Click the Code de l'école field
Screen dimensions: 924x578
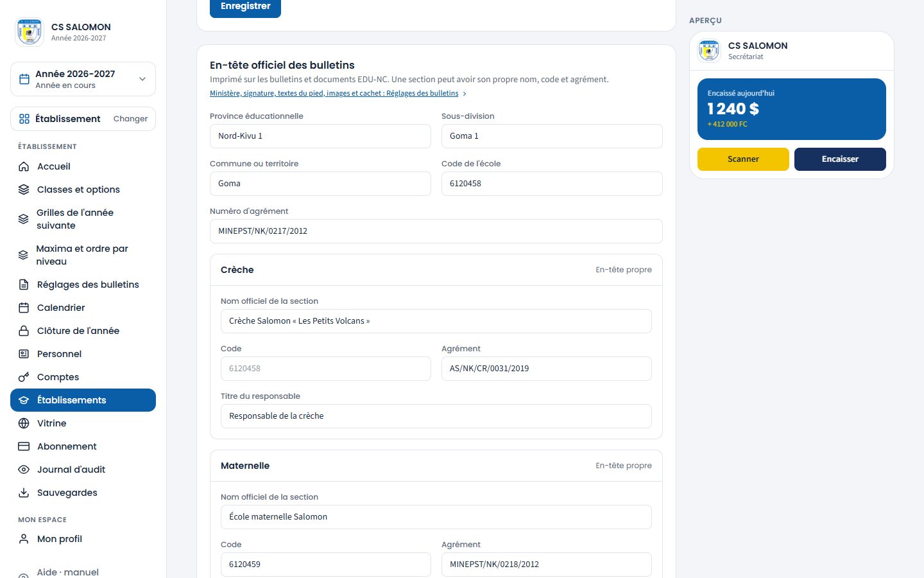pyautogui.click(x=552, y=184)
